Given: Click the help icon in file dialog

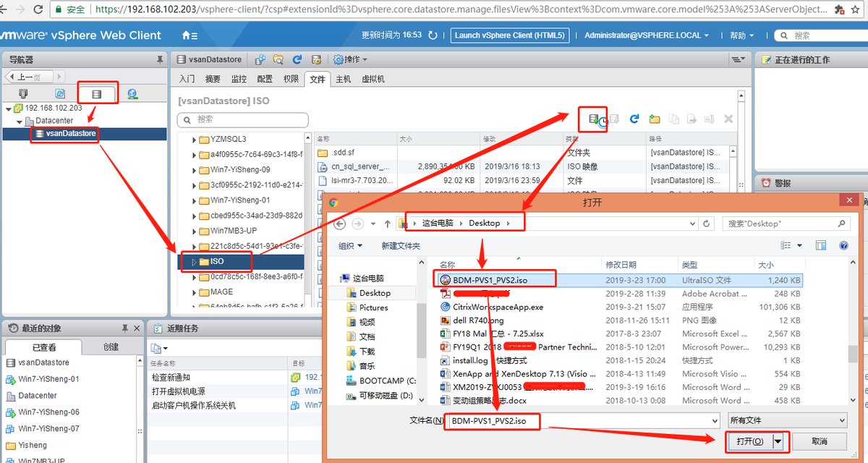Looking at the screenshot, I should (843, 246).
